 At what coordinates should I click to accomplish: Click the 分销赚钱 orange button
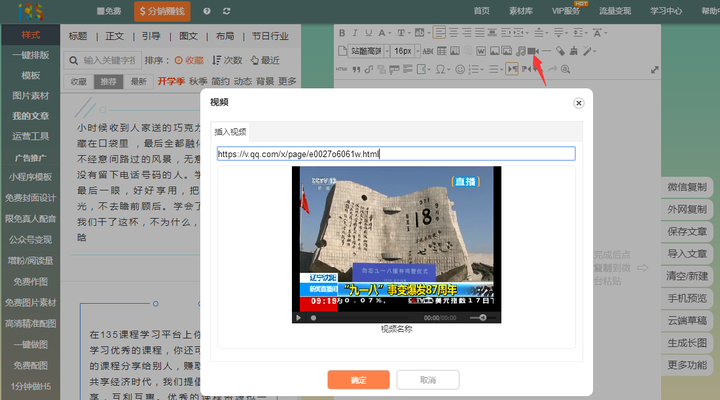click(162, 11)
